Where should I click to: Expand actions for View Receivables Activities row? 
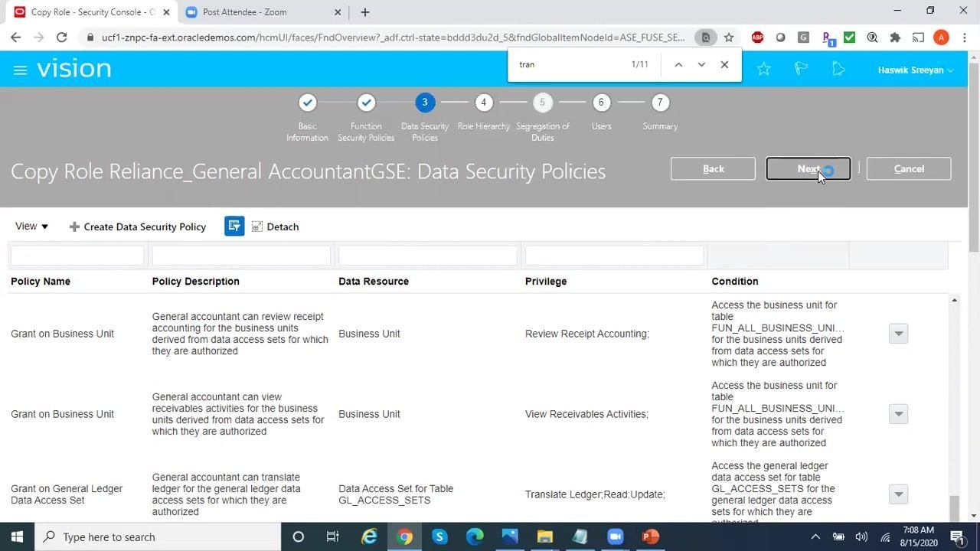tap(898, 414)
